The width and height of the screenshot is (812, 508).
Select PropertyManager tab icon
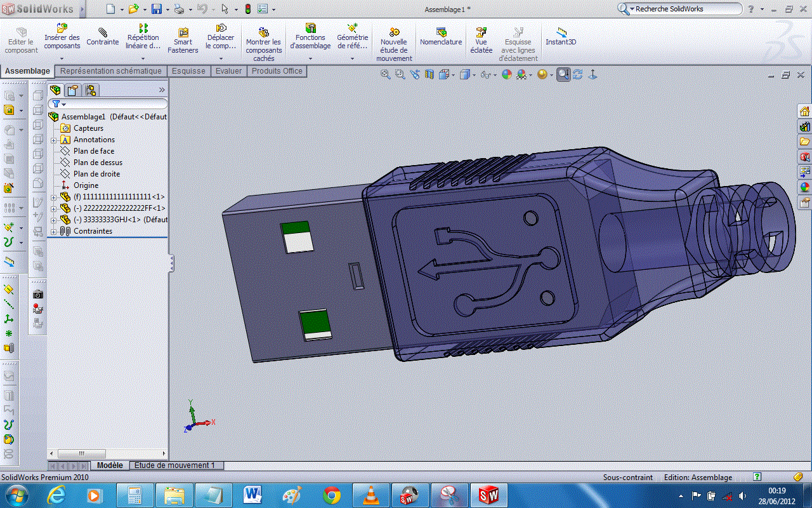click(x=73, y=90)
